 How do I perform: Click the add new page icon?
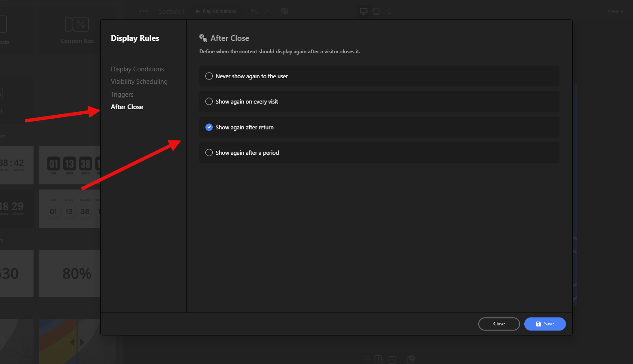(410, 359)
